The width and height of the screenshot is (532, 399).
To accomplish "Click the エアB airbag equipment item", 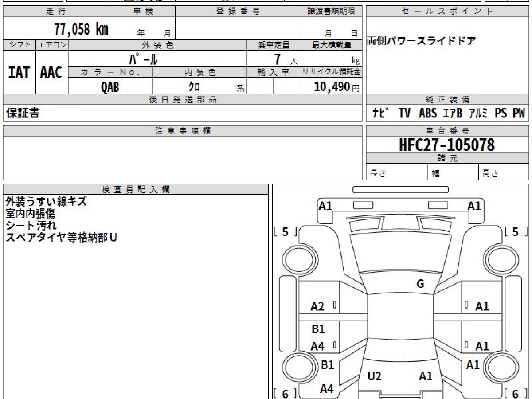I will pos(453,113).
